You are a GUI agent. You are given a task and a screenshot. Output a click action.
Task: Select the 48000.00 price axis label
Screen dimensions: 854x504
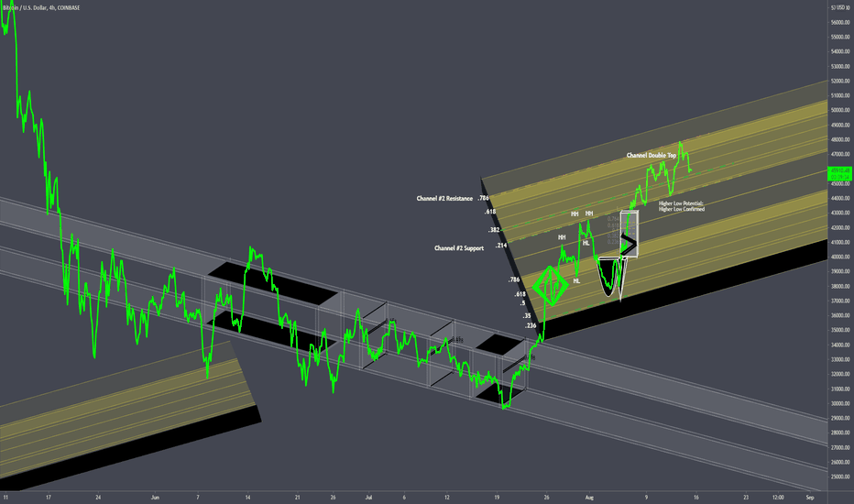click(x=841, y=140)
